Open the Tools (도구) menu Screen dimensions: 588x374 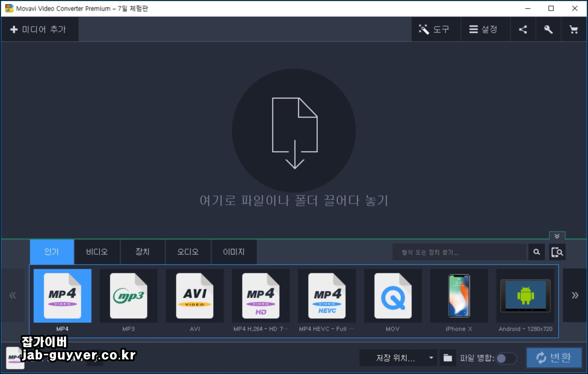pyautogui.click(x=436, y=29)
